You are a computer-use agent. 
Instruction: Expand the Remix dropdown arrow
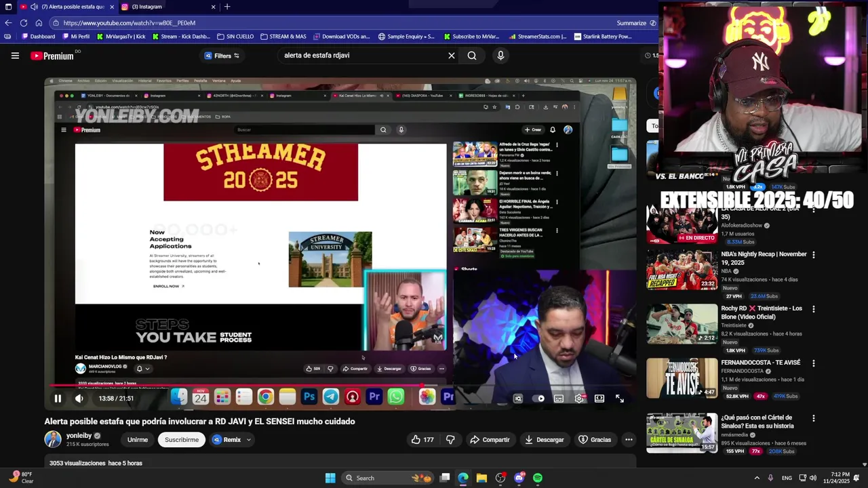point(248,440)
